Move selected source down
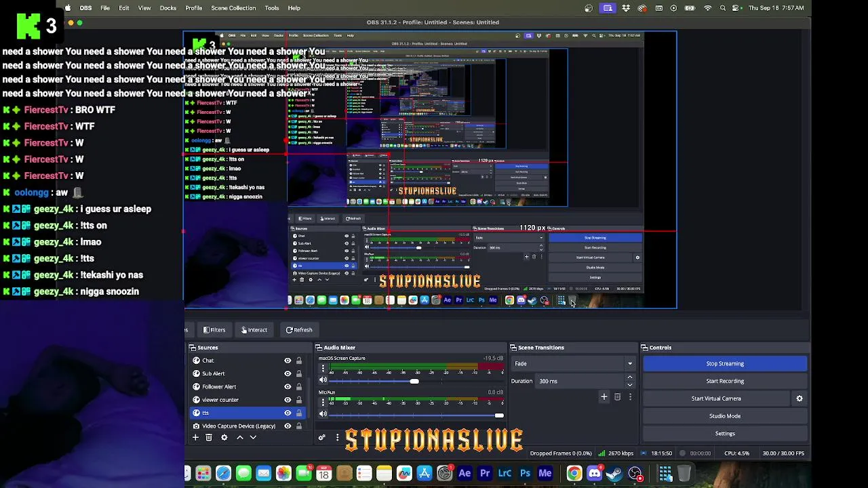This screenshot has height=488, width=868. (x=254, y=438)
